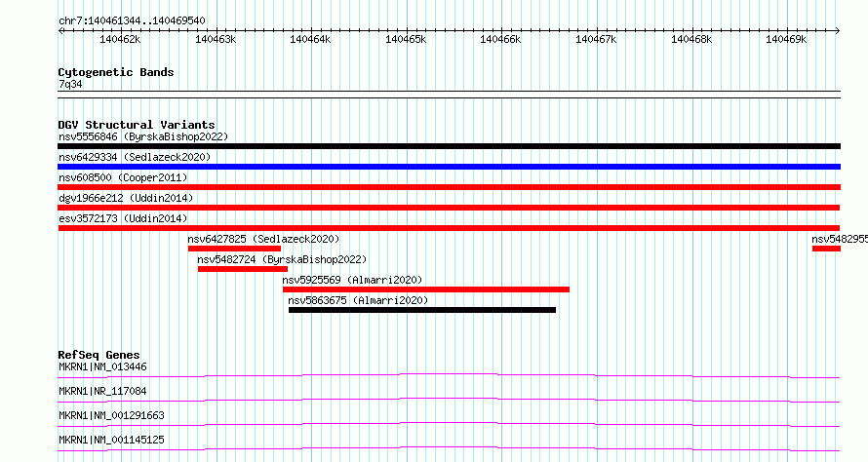Select the black nsv5863675 variant bar
The height and width of the screenshot is (462, 868).
coord(422,310)
